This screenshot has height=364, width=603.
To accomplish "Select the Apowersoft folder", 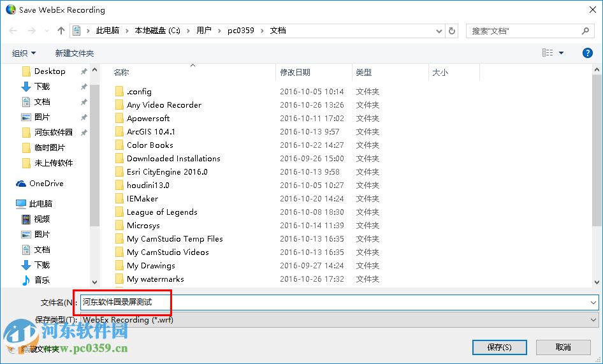I will pos(148,119).
